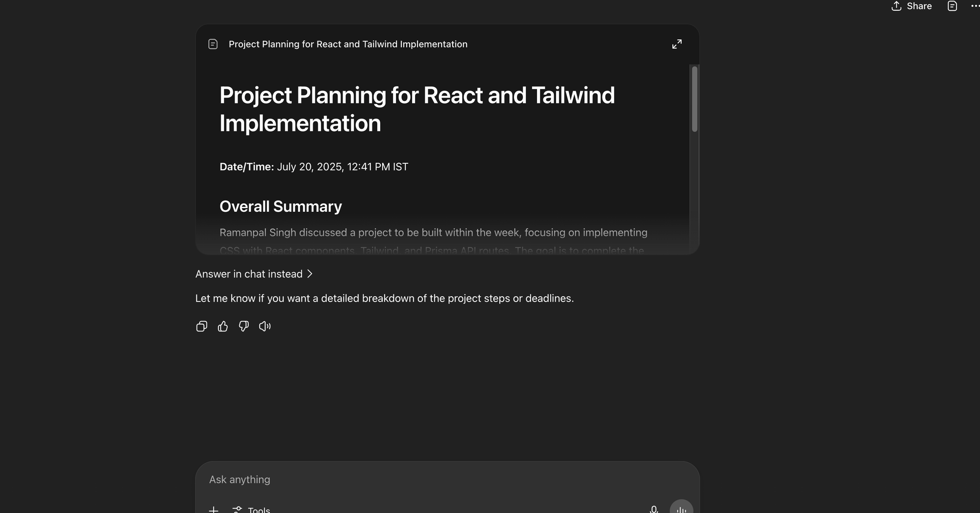Click the canvas vertical scrollbar thumb
980x513 pixels.
click(694, 99)
